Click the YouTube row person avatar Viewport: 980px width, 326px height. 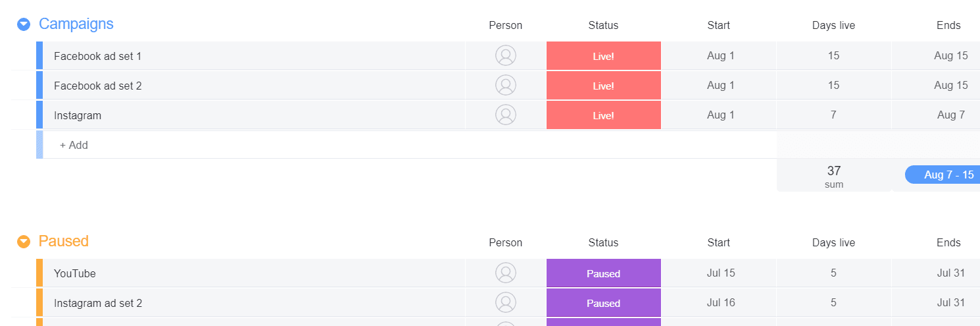coord(506,273)
